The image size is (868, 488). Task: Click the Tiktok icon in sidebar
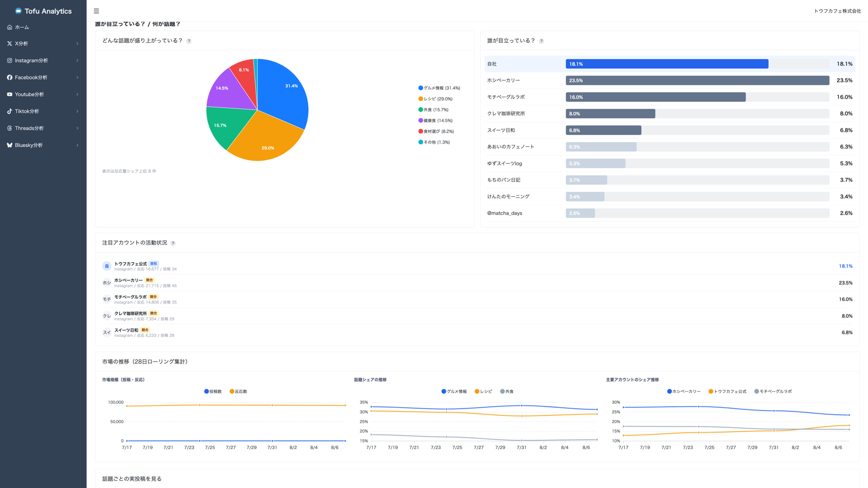click(9, 111)
